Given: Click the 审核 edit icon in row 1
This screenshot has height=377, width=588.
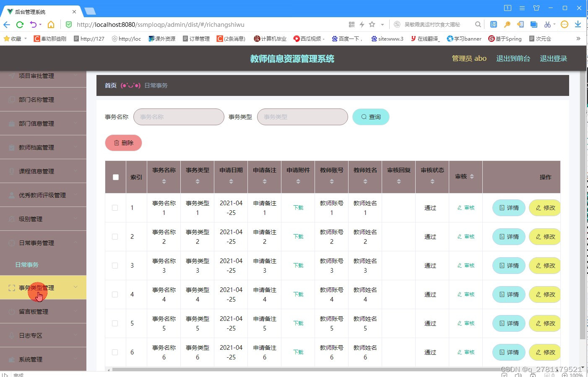Looking at the screenshot, I should (x=460, y=208).
